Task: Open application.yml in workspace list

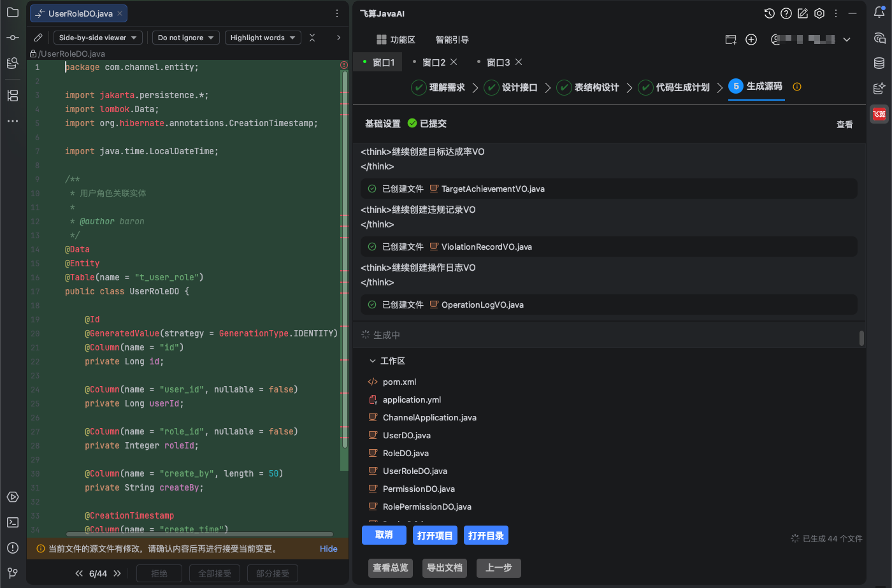Action: point(412,399)
